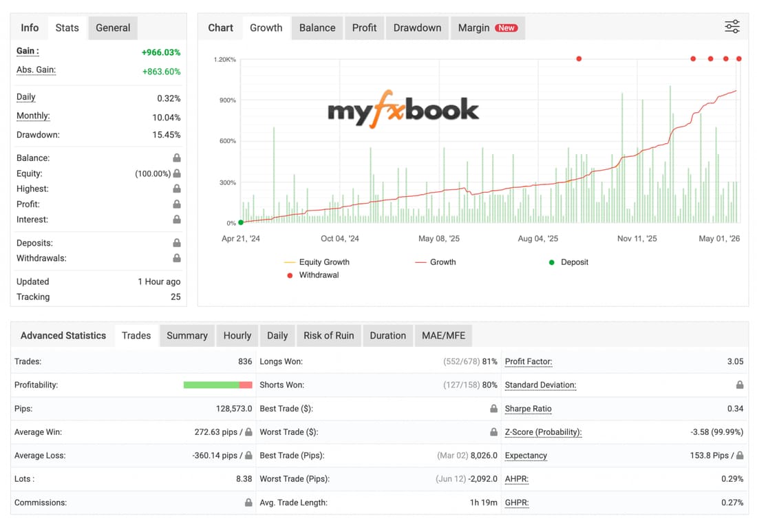
Task: Click lock icon in Commissions row
Action: (248, 502)
